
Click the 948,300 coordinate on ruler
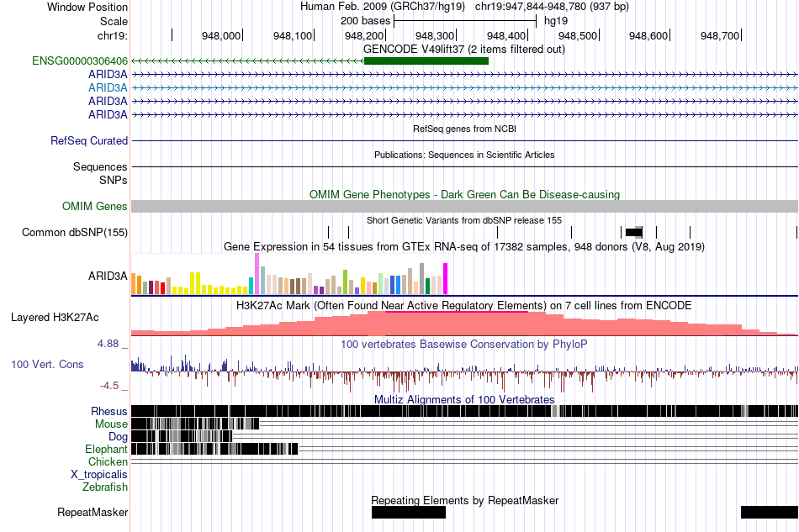pyautogui.click(x=435, y=35)
